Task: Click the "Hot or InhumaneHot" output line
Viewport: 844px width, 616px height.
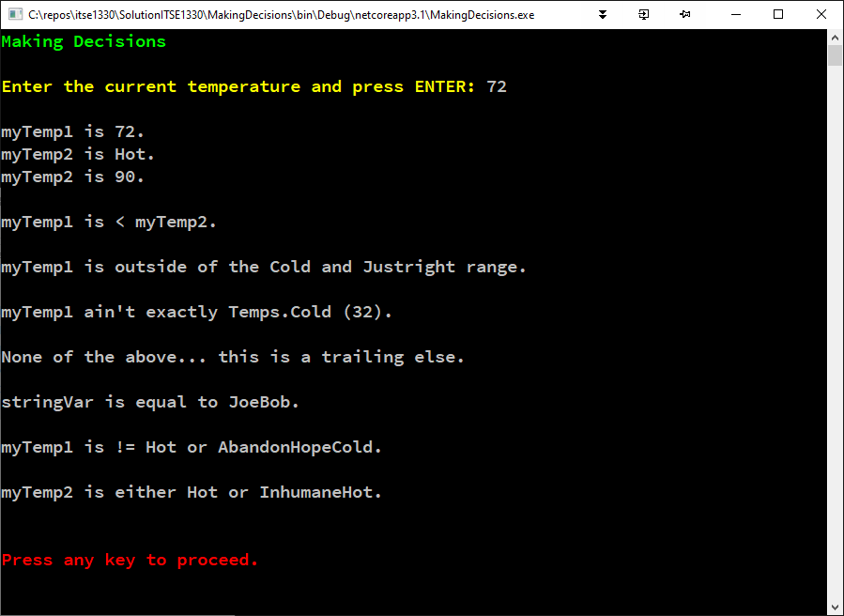Action: (192, 492)
